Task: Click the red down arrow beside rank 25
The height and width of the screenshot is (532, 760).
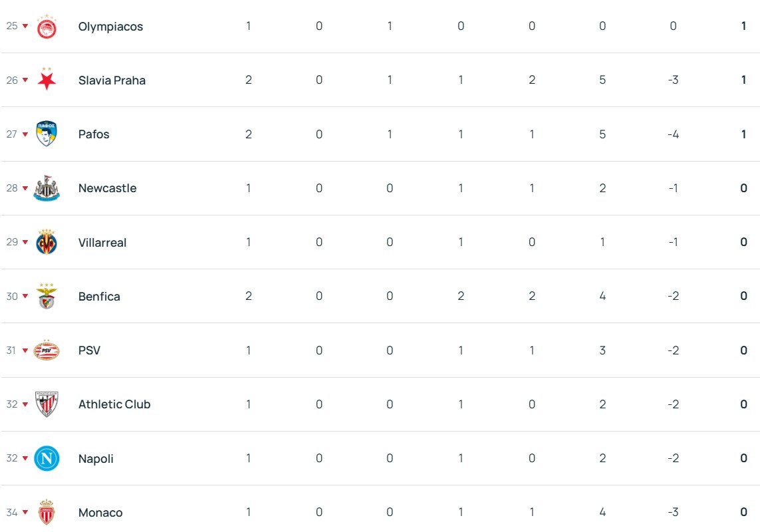Action: point(25,27)
